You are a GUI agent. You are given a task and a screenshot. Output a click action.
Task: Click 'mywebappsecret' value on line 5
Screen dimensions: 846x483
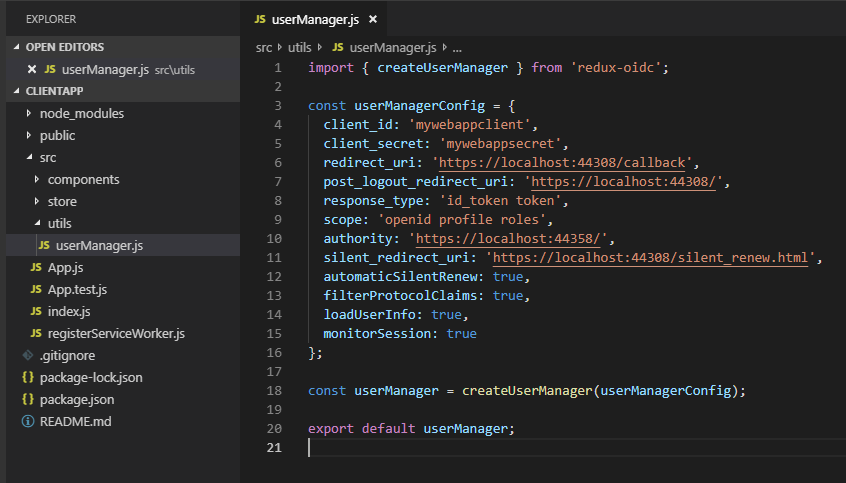point(500,144)
